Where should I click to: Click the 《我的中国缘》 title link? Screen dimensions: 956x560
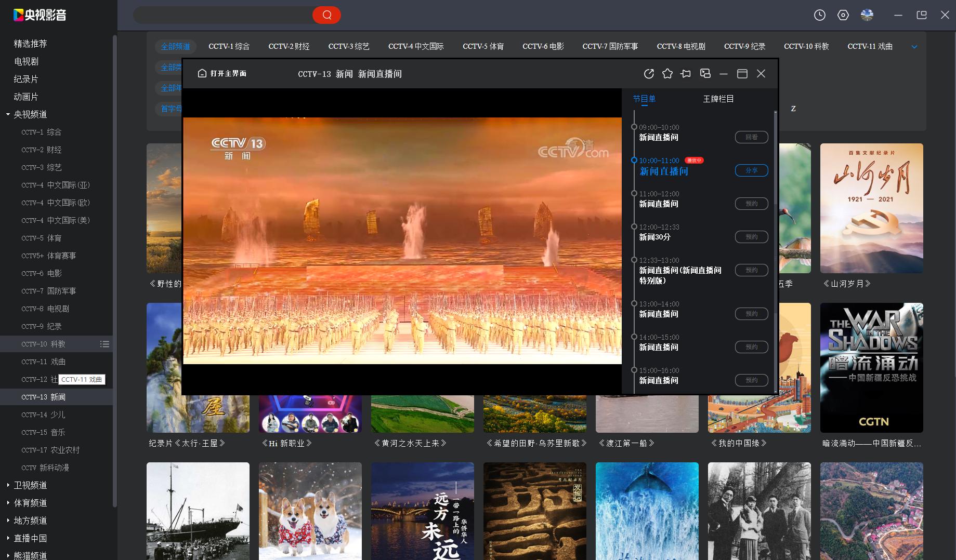pyautogui.click(x=739, y=443)
